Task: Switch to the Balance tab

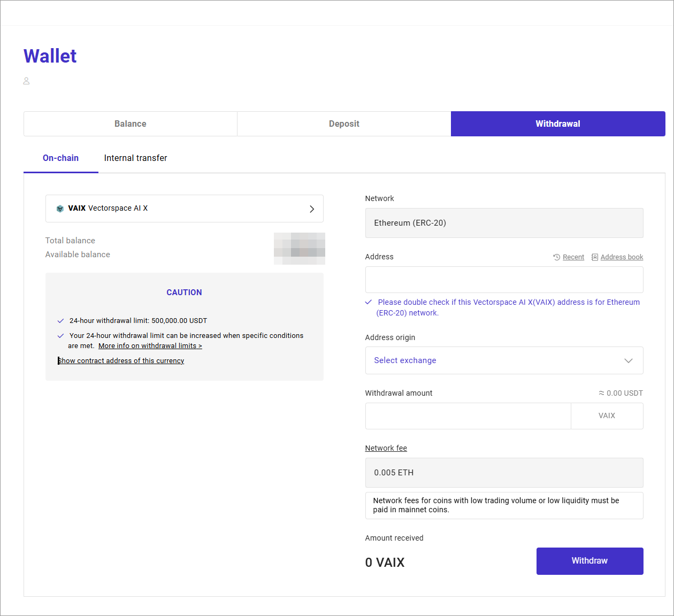Action: click(x=131, y=124)
